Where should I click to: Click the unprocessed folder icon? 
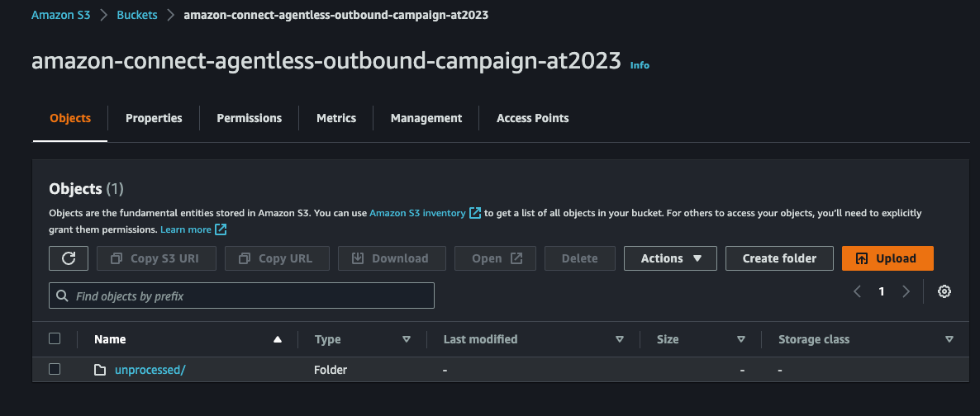pyautogui.click(x=100, y=370)
